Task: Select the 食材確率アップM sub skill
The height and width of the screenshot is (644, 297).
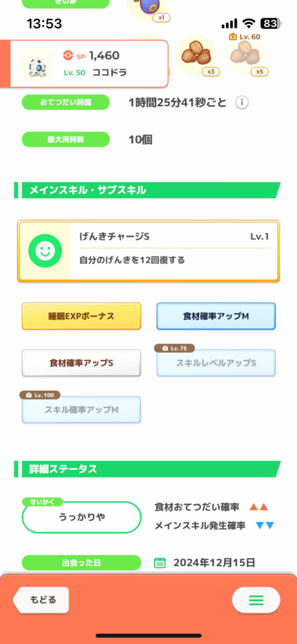Action: pyautogui.click(x=216, y=316)
